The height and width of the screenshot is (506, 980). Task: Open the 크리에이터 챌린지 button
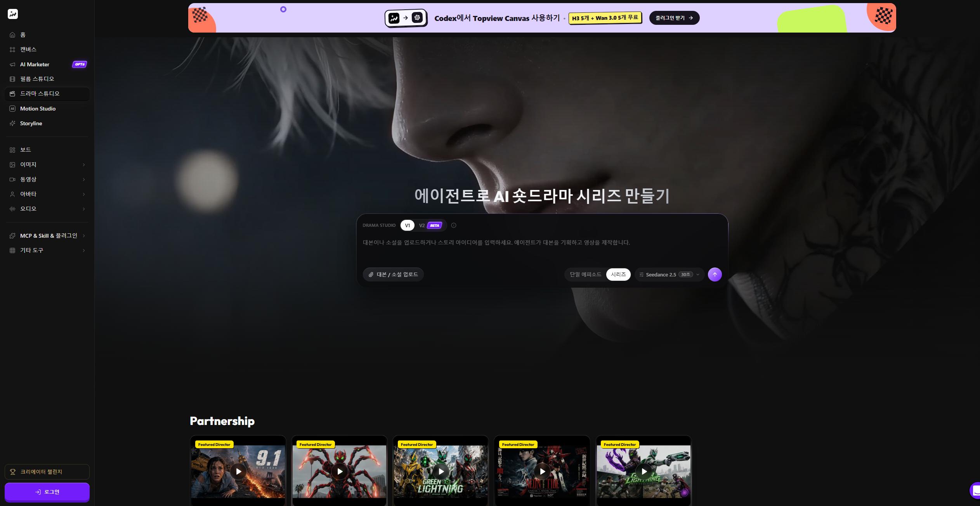pyautogui.click(x=47, y=472)
